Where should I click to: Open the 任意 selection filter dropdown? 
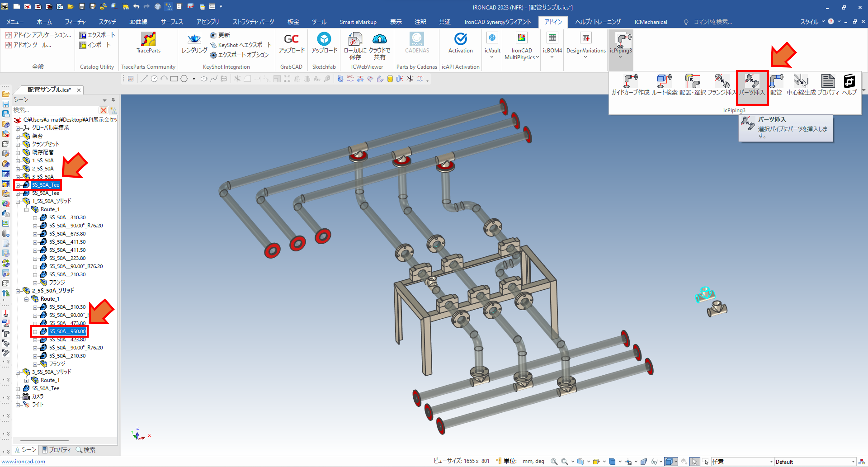point(771,462)
